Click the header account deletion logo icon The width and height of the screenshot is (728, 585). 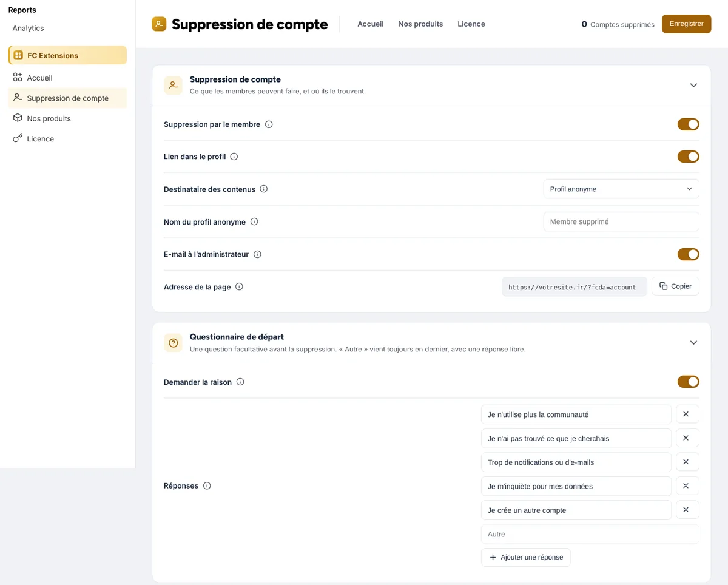159,24
